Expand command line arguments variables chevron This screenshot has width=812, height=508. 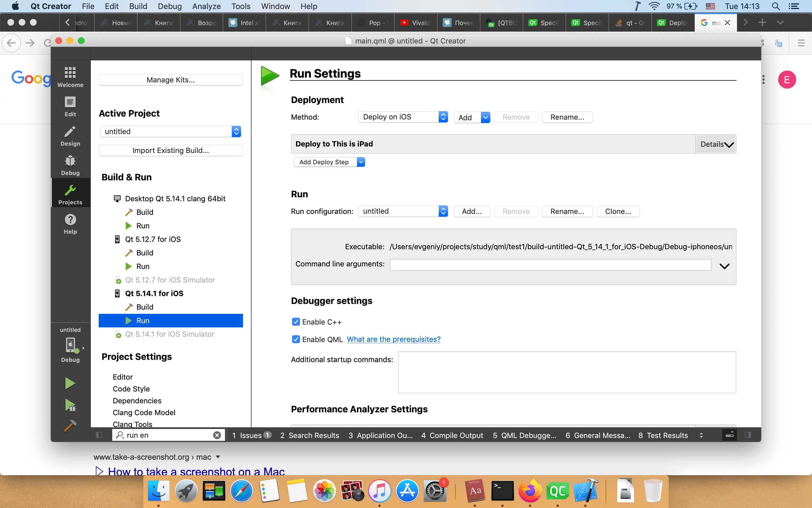click(724, 266)
